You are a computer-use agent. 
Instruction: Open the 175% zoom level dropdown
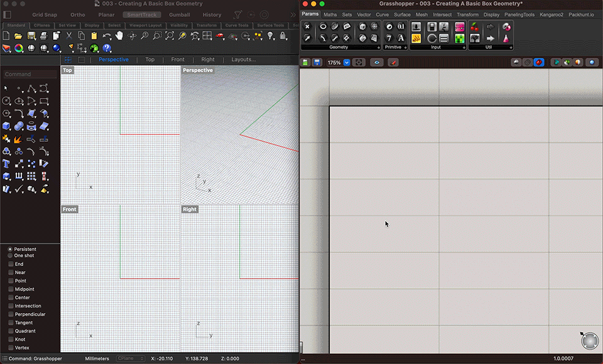(x=347, y=63)
